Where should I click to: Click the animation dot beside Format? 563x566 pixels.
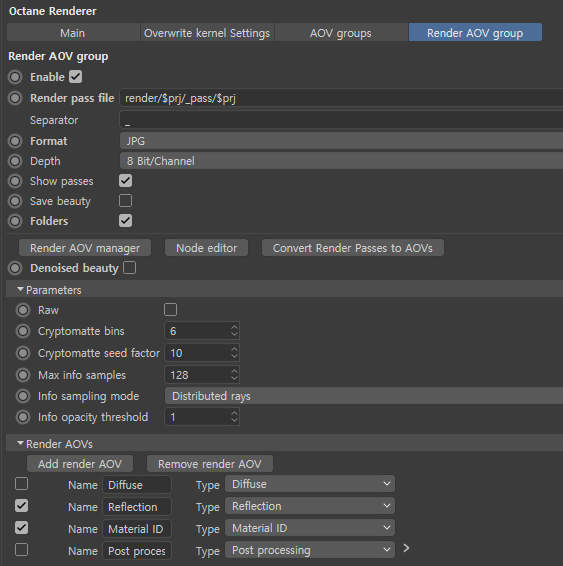point(15,141)
